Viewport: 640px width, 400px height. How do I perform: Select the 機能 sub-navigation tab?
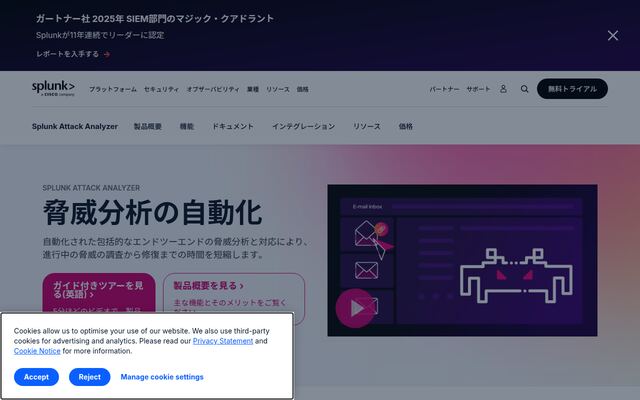(x=187, y=127)
